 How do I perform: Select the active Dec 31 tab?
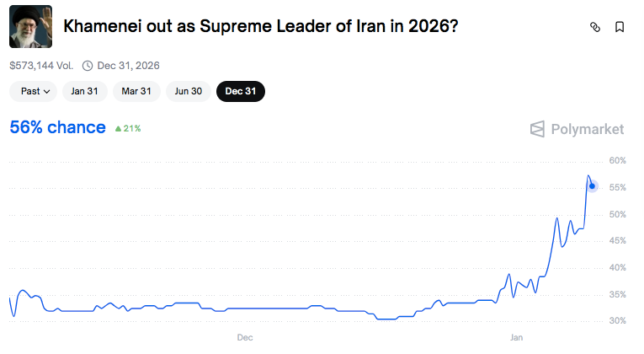[241, 91]
